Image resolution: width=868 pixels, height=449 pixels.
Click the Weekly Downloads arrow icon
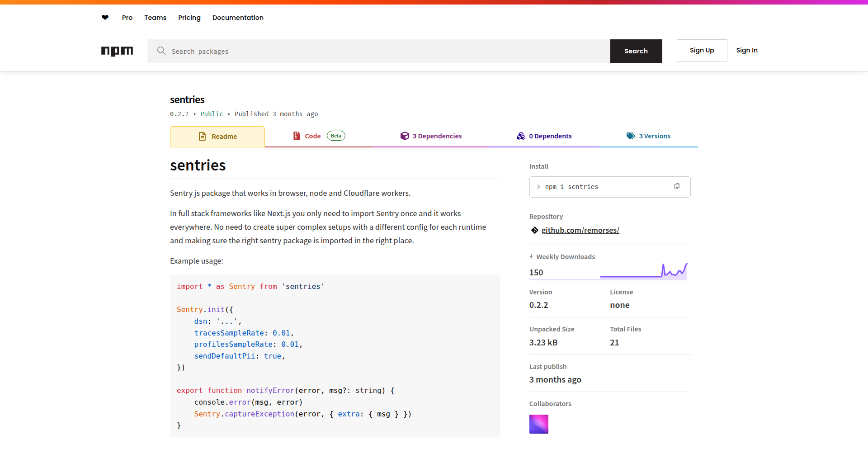coord(531,256)
